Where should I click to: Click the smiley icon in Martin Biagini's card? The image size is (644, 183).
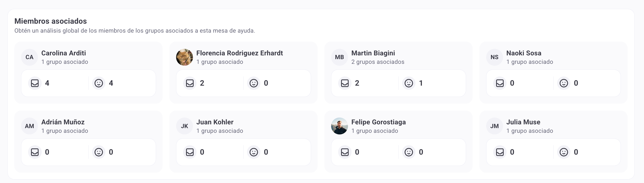coord(409,83)
